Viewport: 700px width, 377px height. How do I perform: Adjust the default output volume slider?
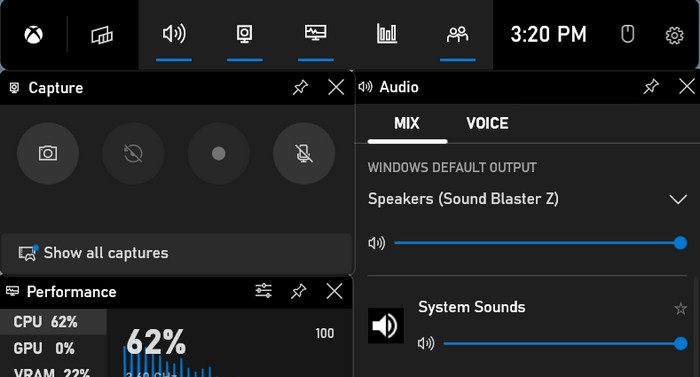click(538, 243)
